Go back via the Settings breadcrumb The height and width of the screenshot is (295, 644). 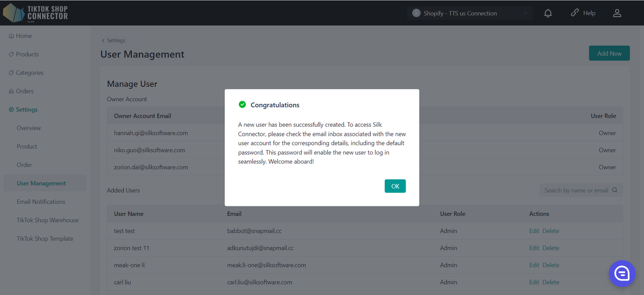pos(115,40)
